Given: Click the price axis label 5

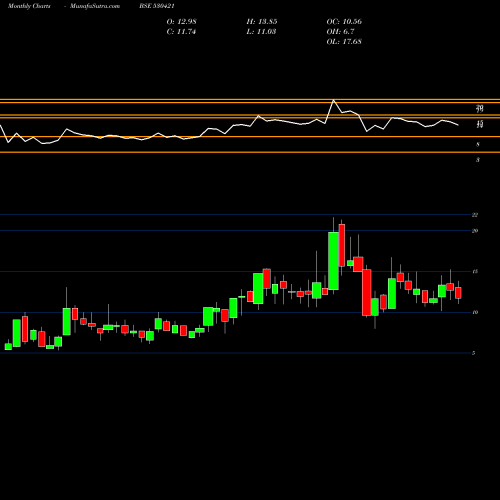Looking at the screenshot, I should (474, 353).
